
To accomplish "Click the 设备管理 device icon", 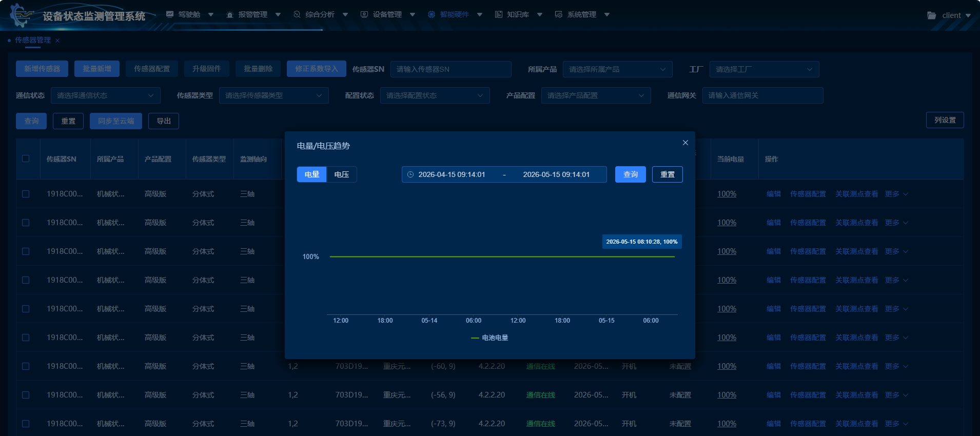I will click(x=364, y=14).
